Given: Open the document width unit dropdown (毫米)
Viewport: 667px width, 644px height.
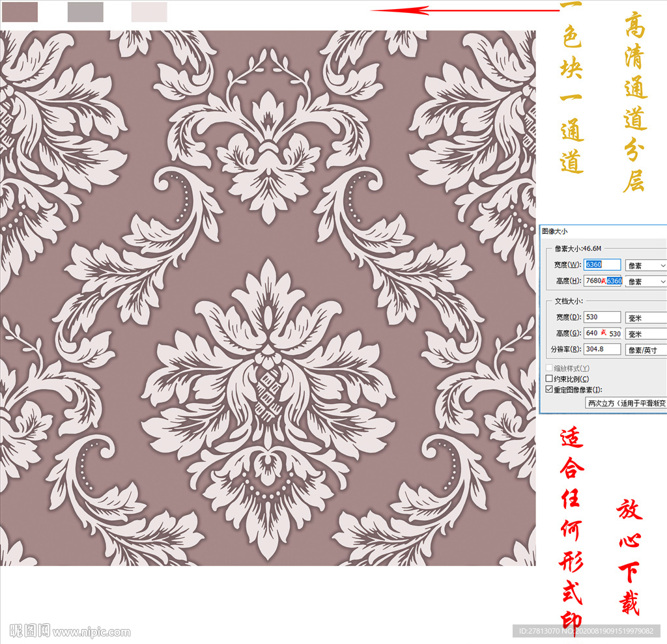Looking at the screenshot, I should coord(646,318).
